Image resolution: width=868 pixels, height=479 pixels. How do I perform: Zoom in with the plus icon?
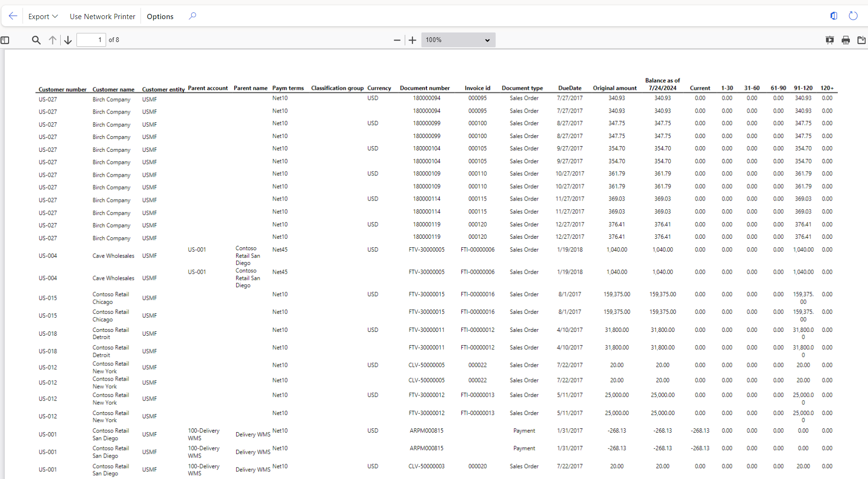tap(412, 40)
